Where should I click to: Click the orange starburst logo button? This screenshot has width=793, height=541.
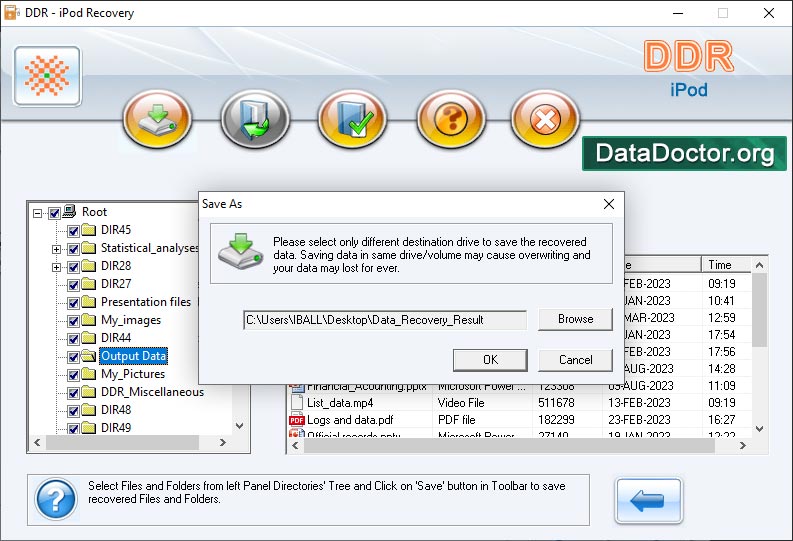click(x=48, y=76)
